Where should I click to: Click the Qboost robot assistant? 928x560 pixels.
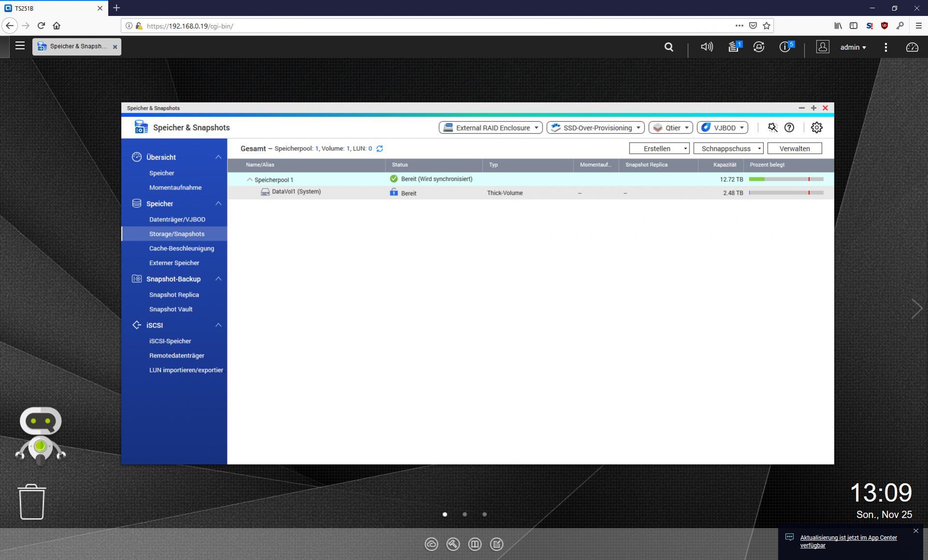[41, 436]
